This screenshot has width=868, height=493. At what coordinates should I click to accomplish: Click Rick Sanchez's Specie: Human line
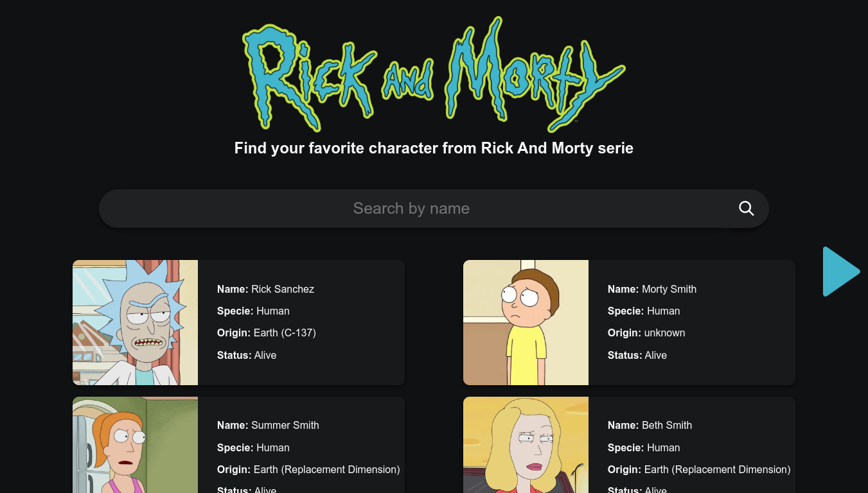click(x=253, y=311)
